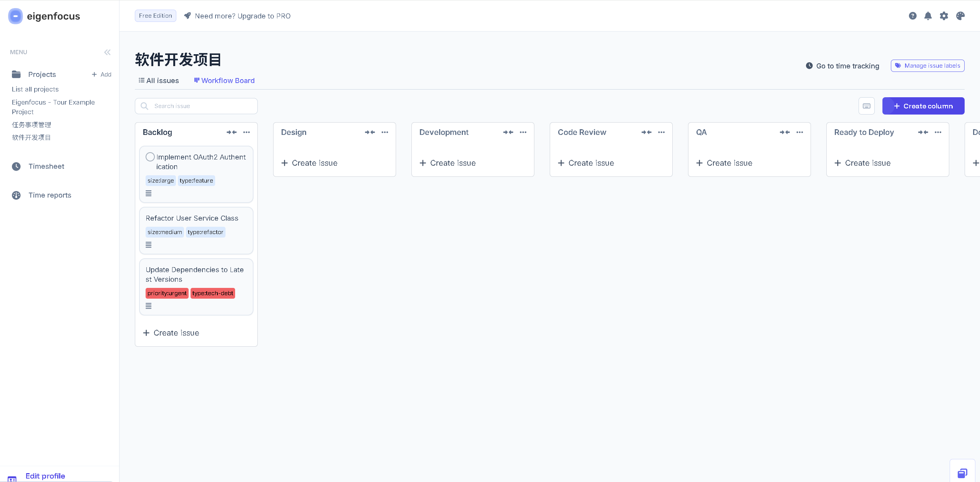Screen dimensions: 980x482
Task: Click the Create column button
Action: (923, 106)
